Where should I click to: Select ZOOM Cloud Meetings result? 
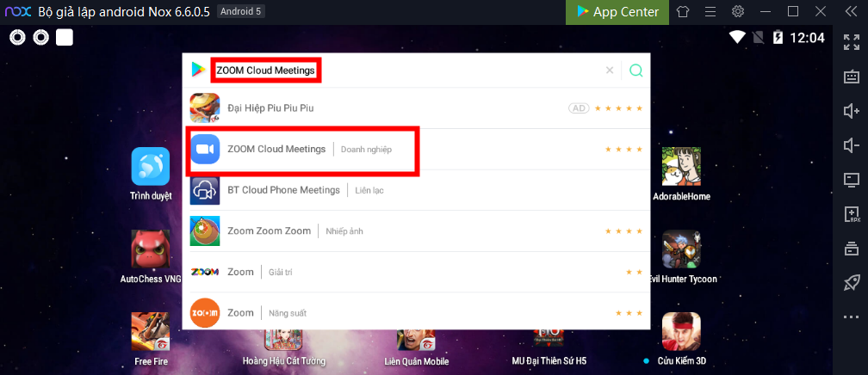[416, 150]
